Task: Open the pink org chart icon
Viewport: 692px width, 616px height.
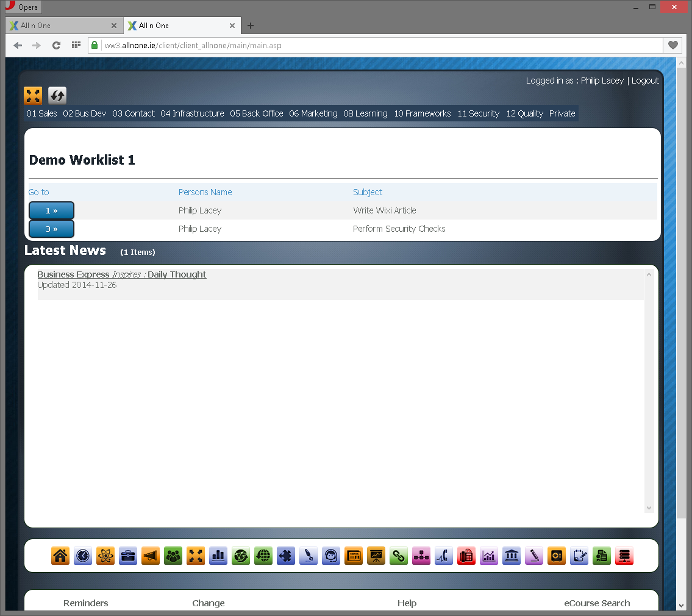Action: (421, 556)
